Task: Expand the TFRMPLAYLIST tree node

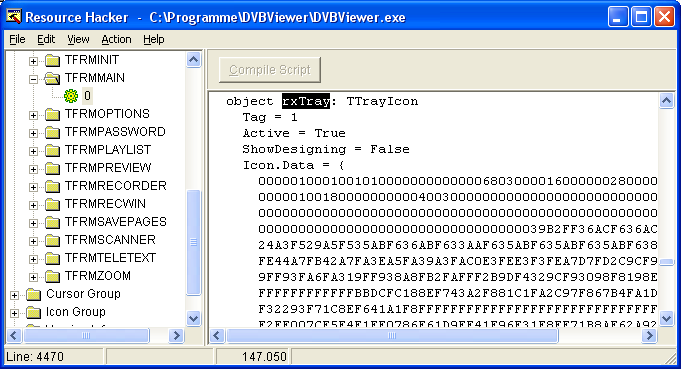Action: coord(33,151)
